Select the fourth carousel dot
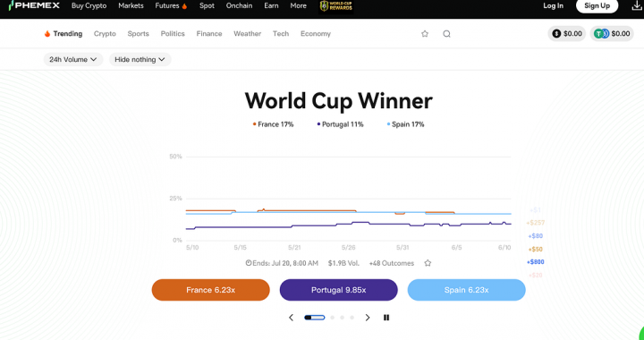 click(x=352, y=318)
